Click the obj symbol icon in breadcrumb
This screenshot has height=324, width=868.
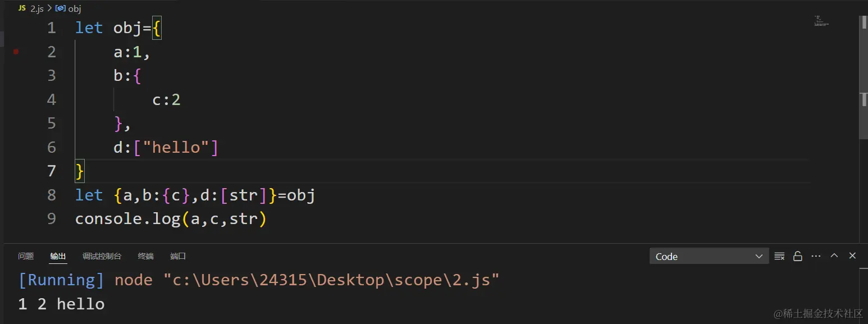(x=61, y=9)
